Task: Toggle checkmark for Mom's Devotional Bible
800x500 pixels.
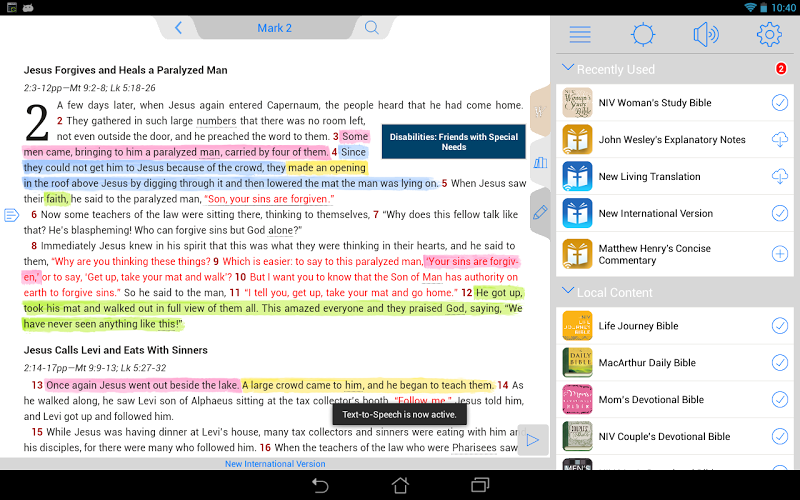Action: (x=780, y=399)
